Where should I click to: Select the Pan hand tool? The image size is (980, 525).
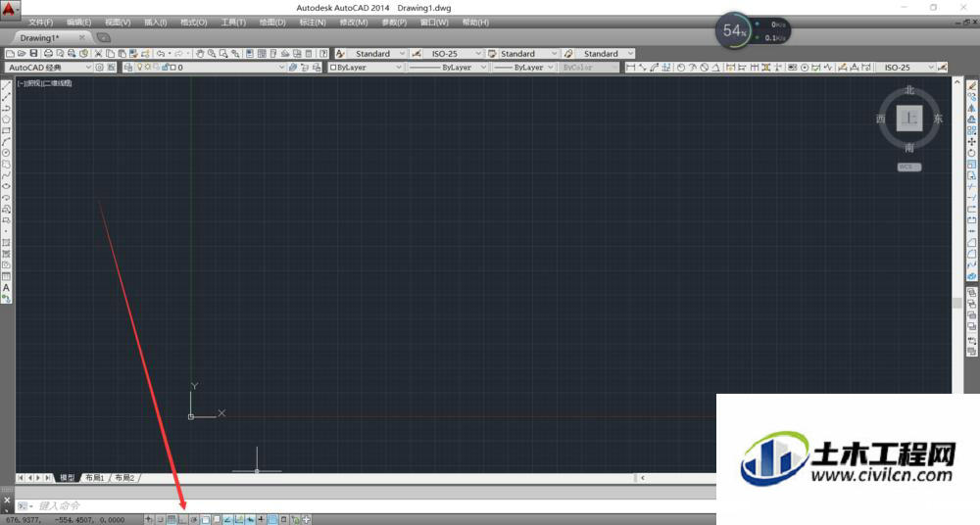click(199, 54)
